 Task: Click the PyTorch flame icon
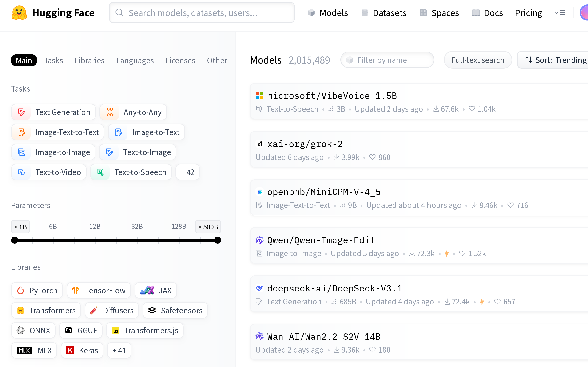pyautogui.click(x=21, y=291)
